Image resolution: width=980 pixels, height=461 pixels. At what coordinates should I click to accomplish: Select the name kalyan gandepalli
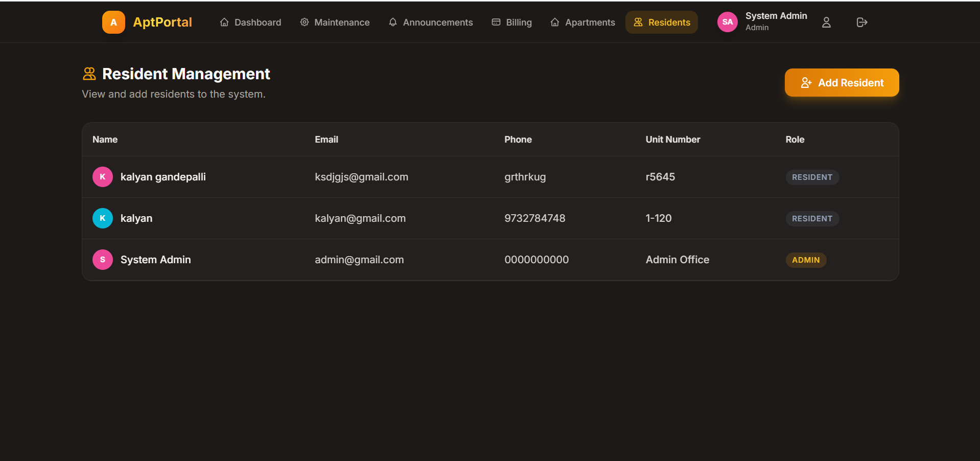[163, 177]
